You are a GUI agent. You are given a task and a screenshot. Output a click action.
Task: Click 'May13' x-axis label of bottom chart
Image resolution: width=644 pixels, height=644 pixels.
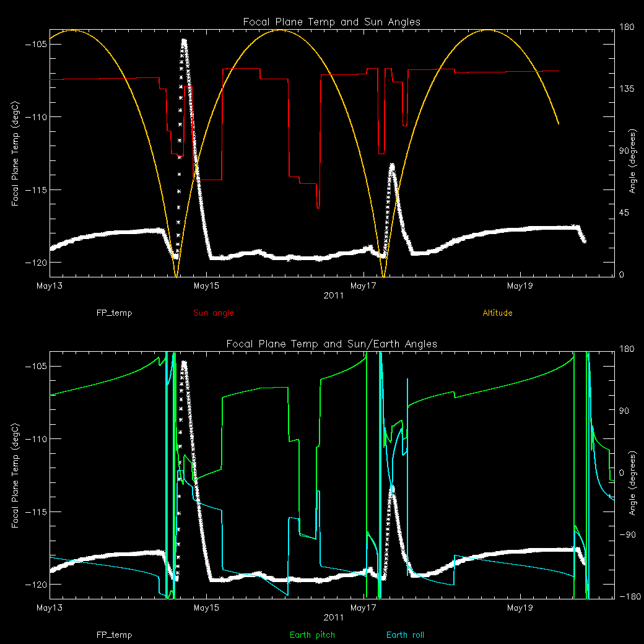pos(50,608)
